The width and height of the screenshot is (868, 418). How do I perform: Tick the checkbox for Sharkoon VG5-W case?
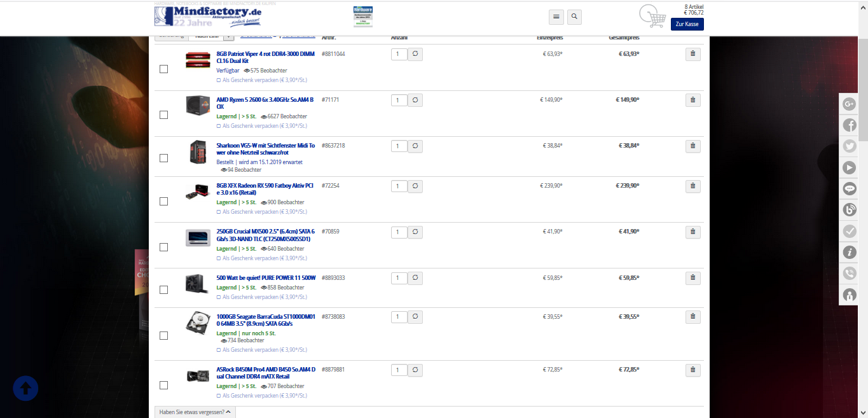click(x=163, y=157)
